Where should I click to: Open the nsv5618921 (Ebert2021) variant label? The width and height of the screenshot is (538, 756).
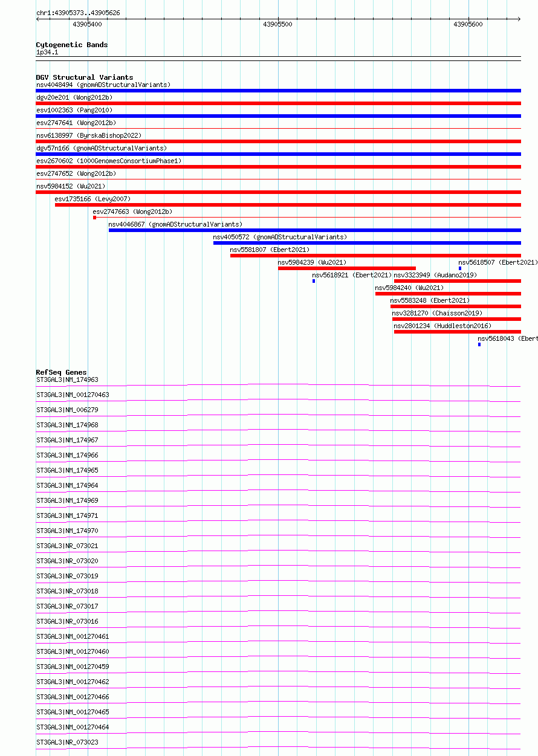coord(352,275)
